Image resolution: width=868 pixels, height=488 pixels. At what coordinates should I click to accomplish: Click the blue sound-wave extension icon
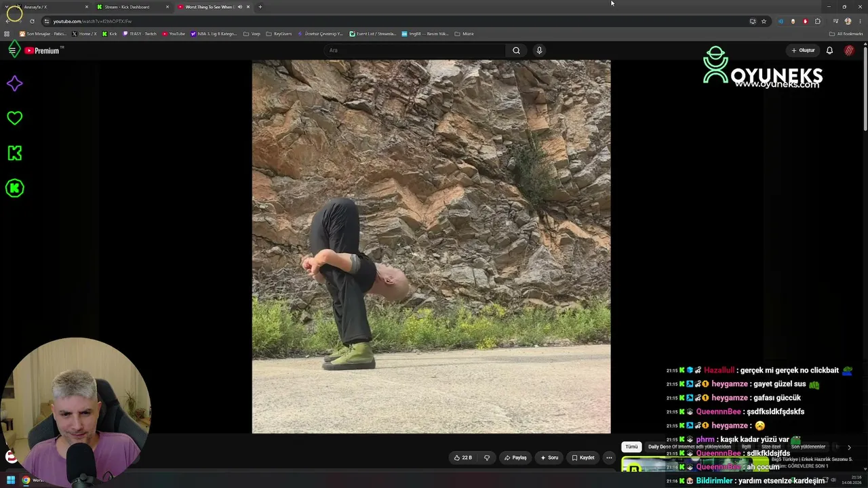pos(781,21)
